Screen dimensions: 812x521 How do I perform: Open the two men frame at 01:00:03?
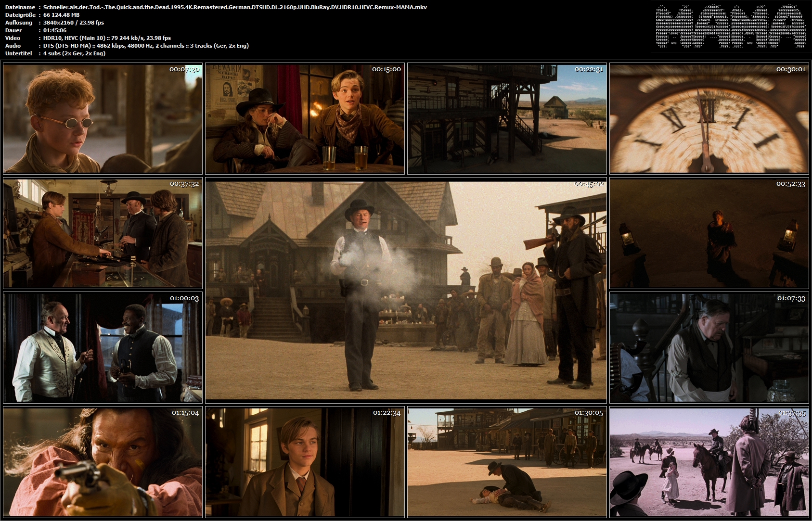(x=103, y=348)
